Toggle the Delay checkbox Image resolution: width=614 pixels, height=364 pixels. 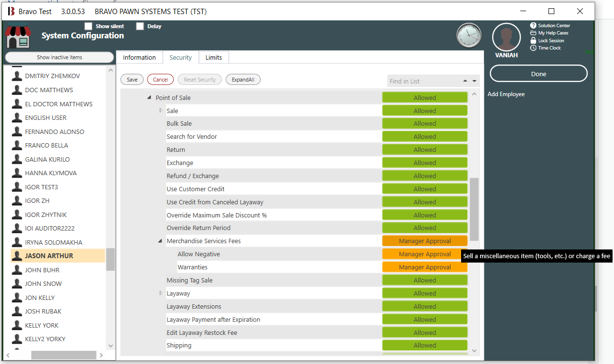click(140, 26)
